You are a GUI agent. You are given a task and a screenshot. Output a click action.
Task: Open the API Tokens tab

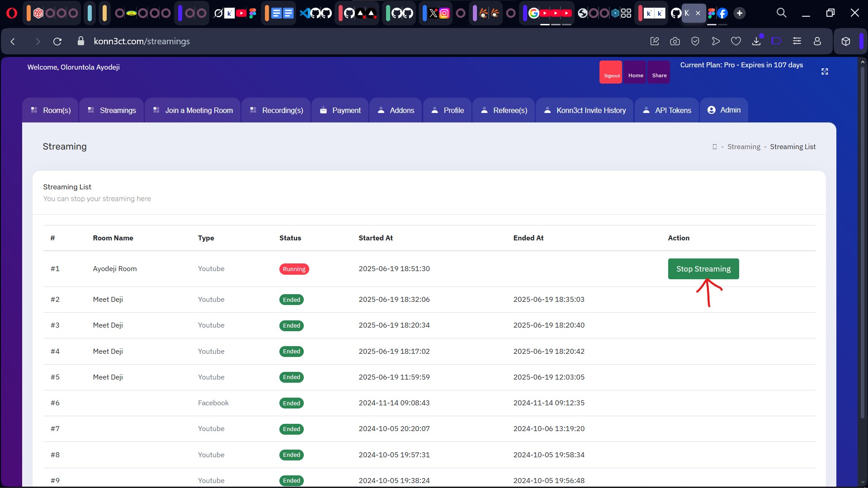tap(667, 110)
